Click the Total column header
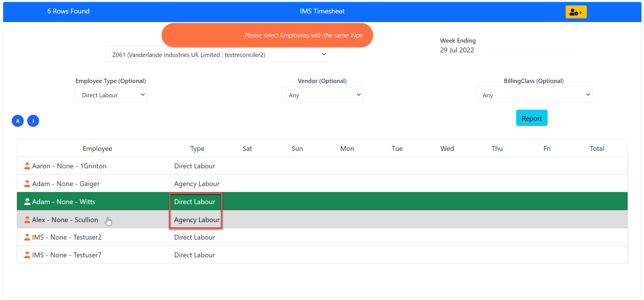Viewport: 644px width, 300px height. coord(597,148)
